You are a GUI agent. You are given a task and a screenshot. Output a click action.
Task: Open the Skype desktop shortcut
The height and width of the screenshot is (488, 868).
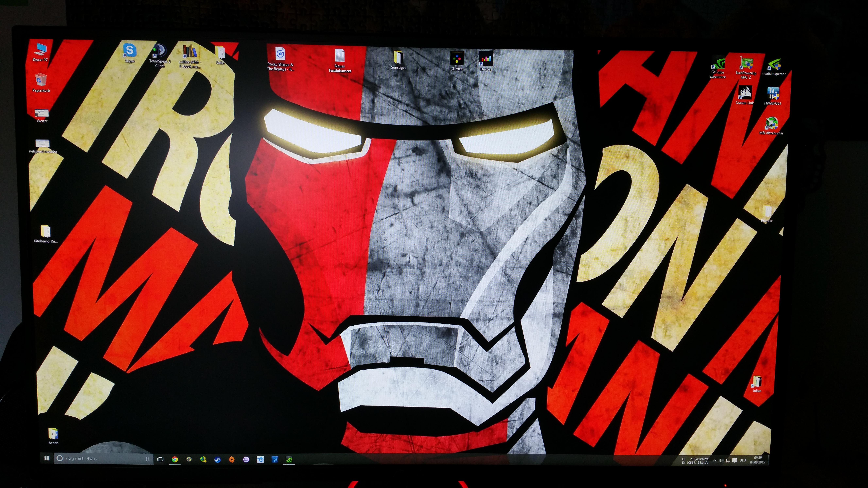pos(130,51)
